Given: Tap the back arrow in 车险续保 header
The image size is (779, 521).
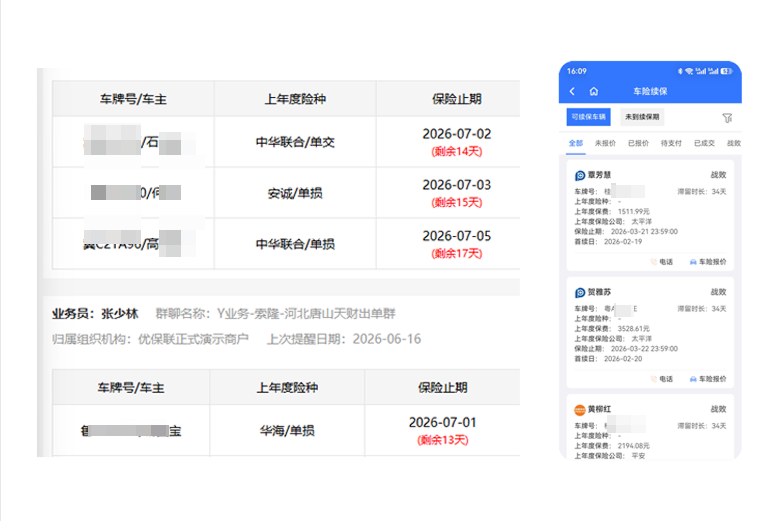Looking at the screenshot, I should [x=572, y=91].
